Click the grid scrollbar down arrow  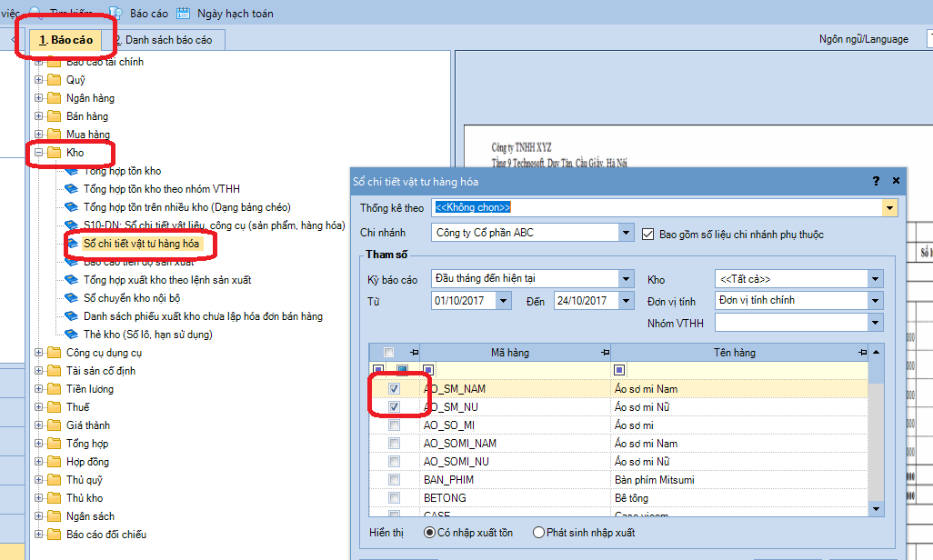(876, 509)
